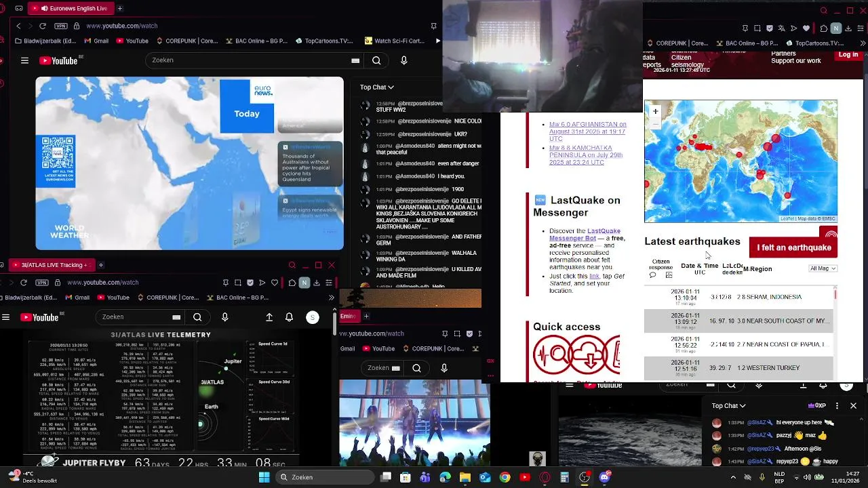Open Gmail bookmark in Euronews window

(x=95, y=41)
